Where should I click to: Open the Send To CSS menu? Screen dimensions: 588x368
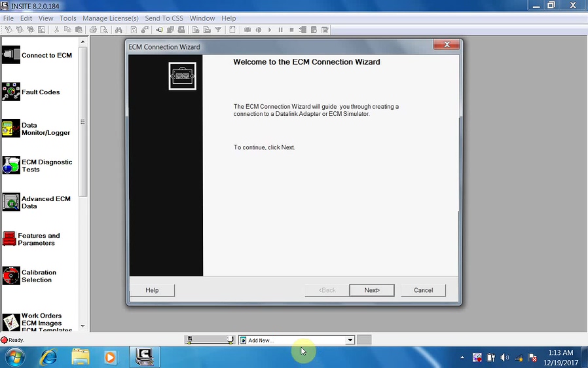coord(164,18)
